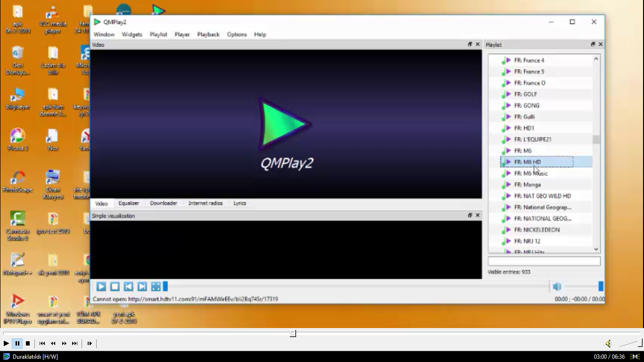The height and width of the screenshot is (362, 644).
Task: Click the outer player's frame-step button
Action: coord(90,344)
